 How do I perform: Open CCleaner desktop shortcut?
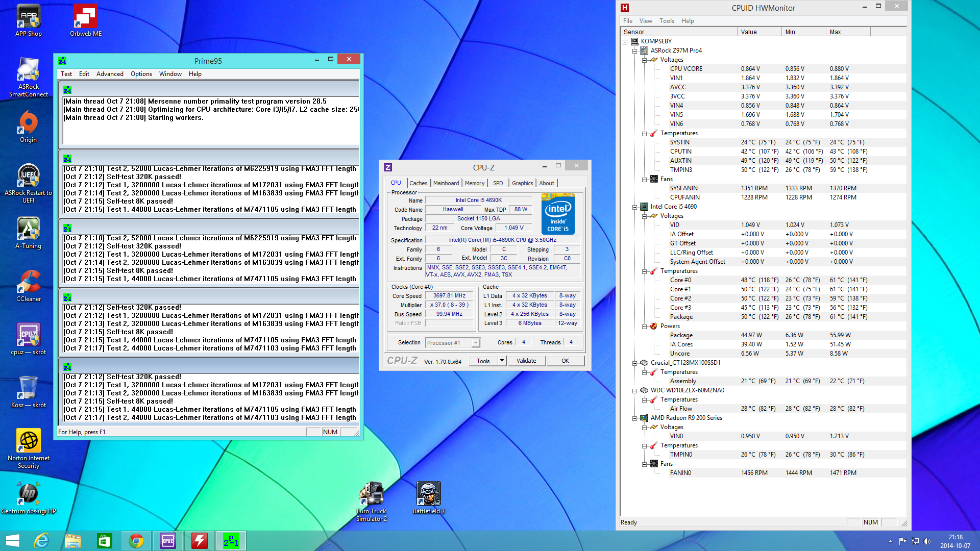pyautogui.click(x=29, y=283)
